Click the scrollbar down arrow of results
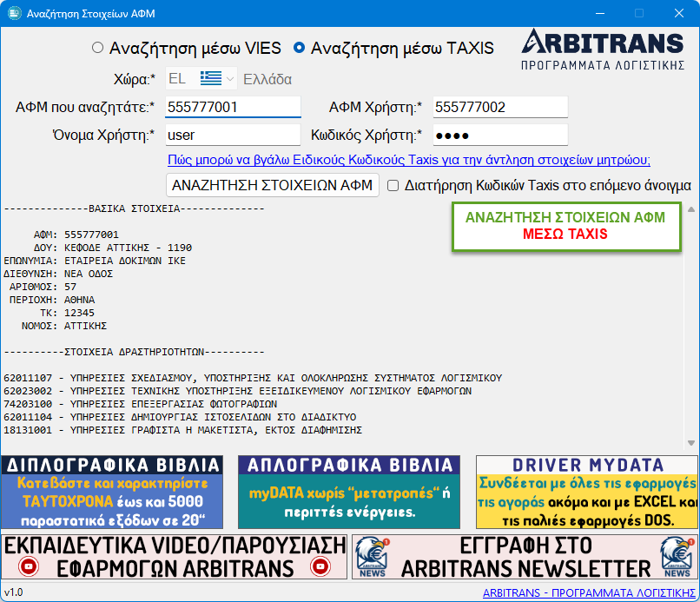700x602 pixels. pyautogui.click(x=691, y=443)
